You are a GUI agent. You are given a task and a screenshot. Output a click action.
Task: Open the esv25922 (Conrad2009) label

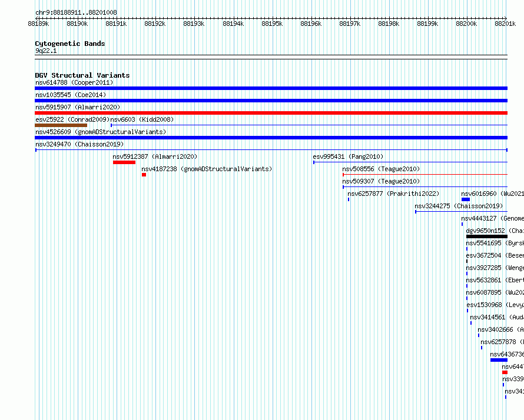(x=72, y=119)
